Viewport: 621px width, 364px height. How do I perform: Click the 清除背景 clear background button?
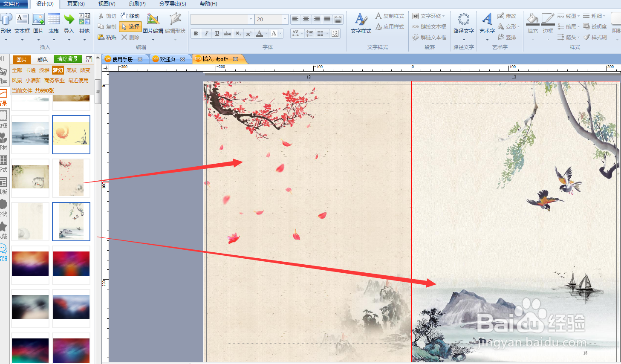coord(68,59)
